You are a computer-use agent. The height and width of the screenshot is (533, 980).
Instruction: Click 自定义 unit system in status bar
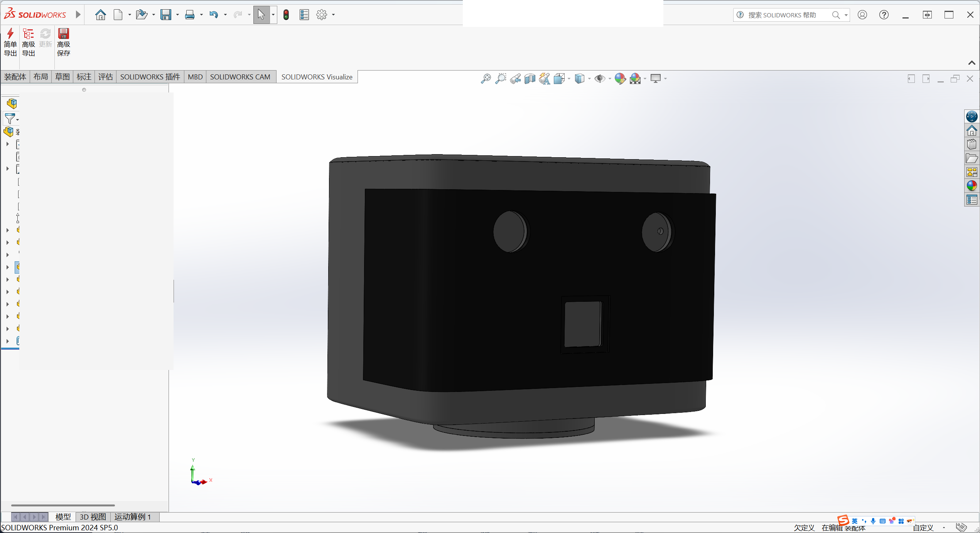point(923,528)
